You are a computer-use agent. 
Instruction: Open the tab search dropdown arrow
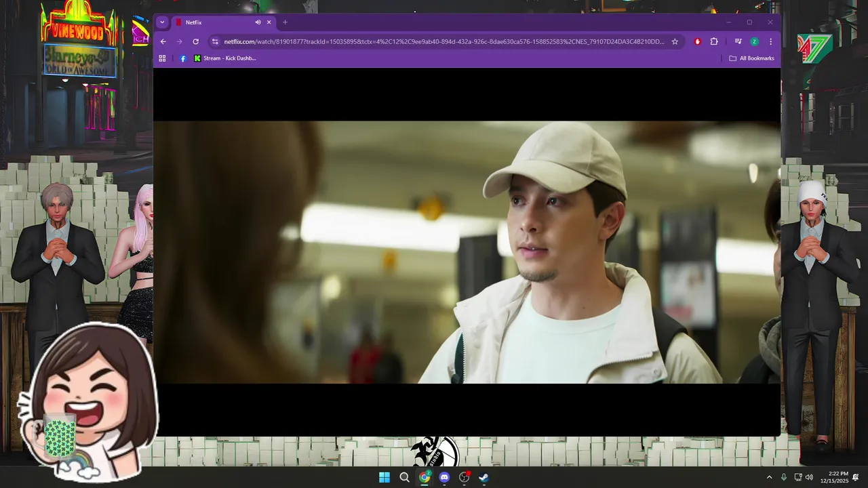[x=162, y=22]
